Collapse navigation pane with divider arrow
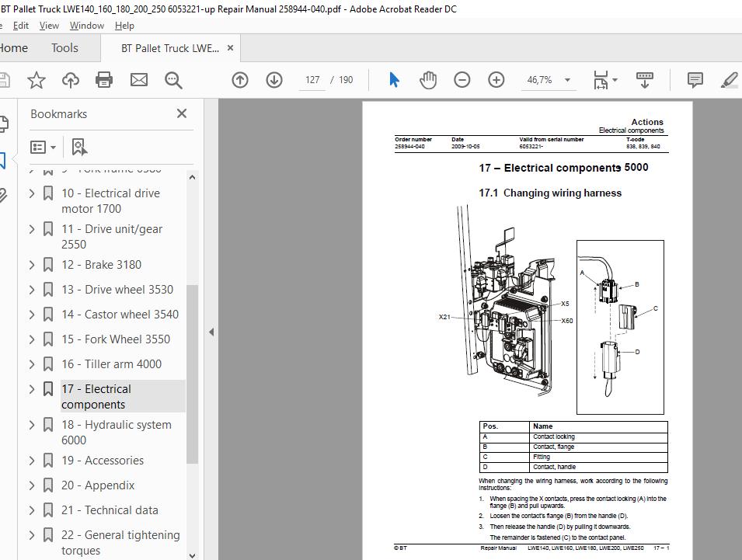The image size is (742, 560). pyautogui.click(x=211, y=332)
